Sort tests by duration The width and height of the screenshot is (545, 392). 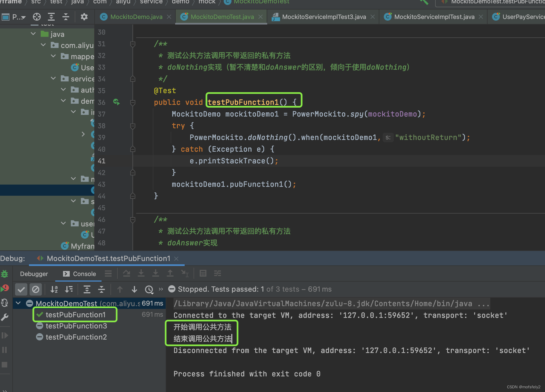point(69,289)
